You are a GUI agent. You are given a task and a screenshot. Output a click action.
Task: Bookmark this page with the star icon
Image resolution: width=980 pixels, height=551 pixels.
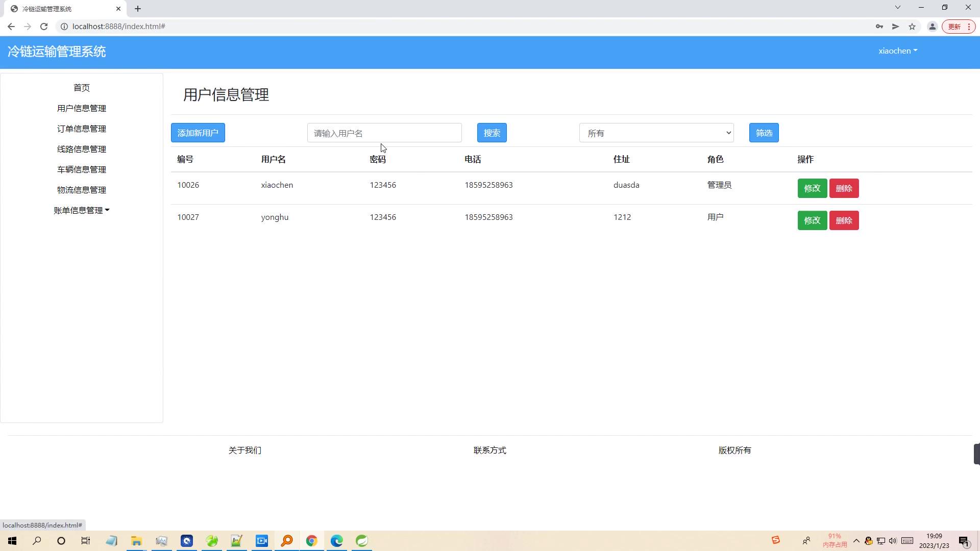pyautogui.click(x=912, y=26)
